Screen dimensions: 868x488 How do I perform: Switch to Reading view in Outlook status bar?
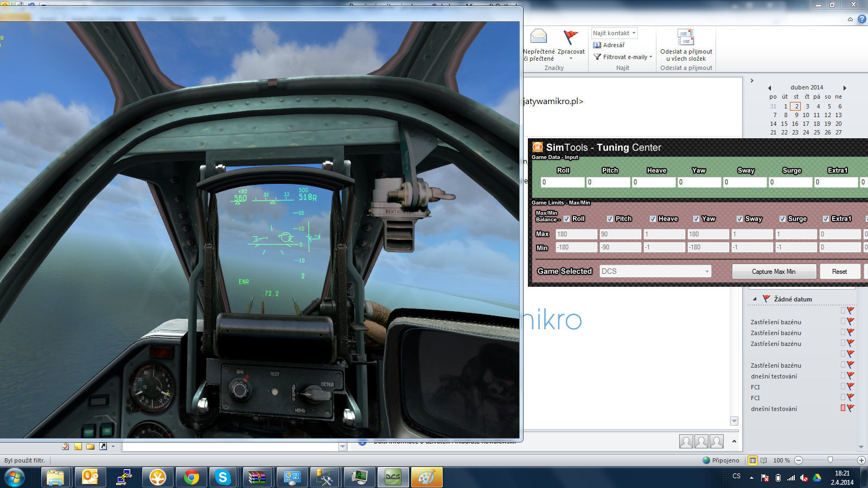tap(764, 460)
